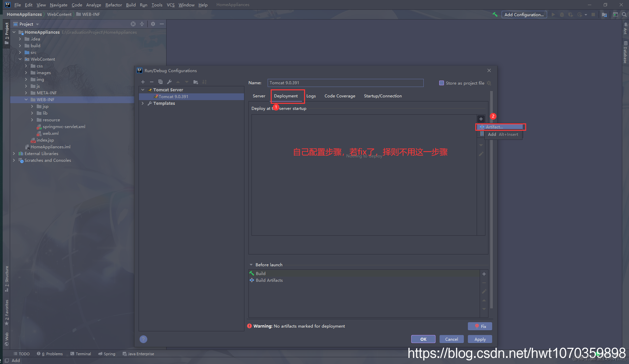Click the Apply button
Screen dimensions: 629x364
click(x=480, y=339)
